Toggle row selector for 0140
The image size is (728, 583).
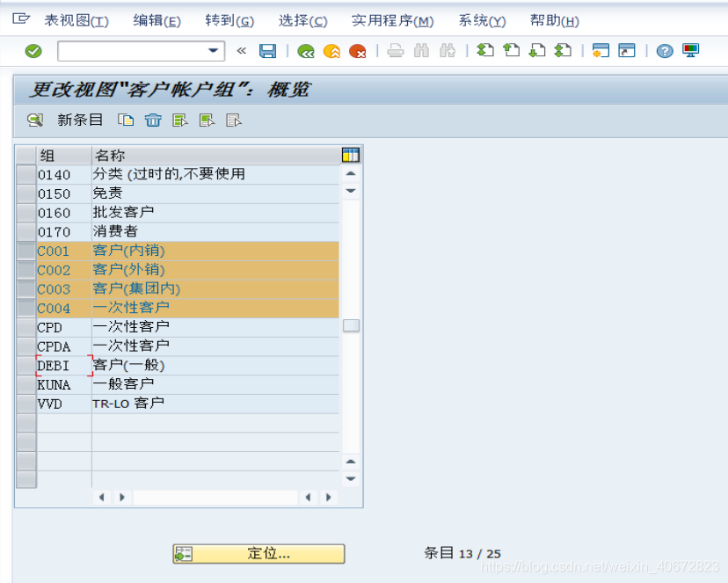pos(26,174)
